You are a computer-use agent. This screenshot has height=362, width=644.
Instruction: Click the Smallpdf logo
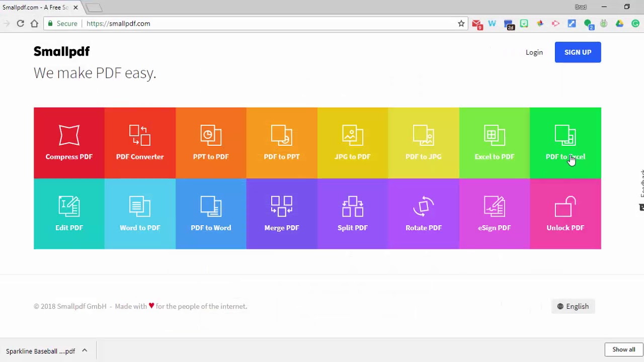click(x=61, y=51)
